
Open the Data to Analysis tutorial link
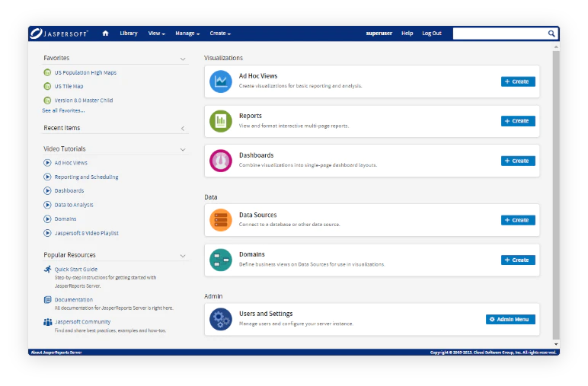pyautogui.click(x=74, y=205)
